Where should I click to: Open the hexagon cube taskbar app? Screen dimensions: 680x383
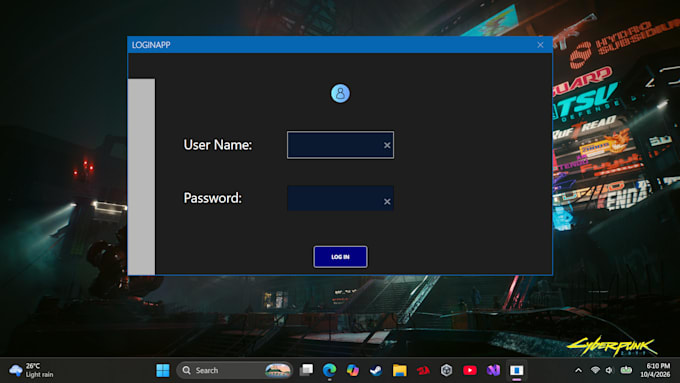coord(446,370)
